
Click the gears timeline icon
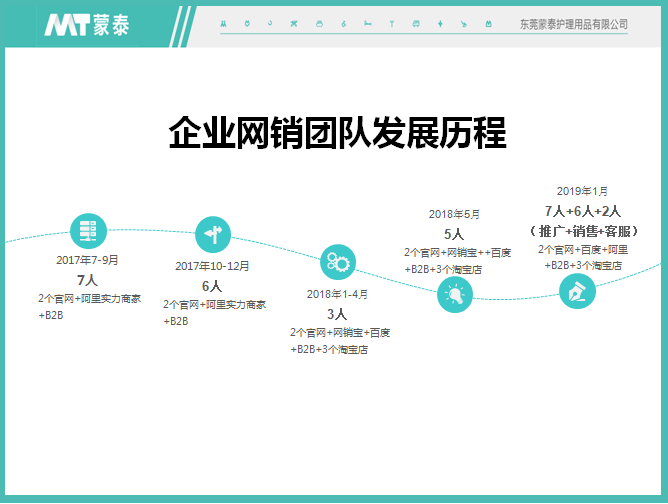click(337, 263)
